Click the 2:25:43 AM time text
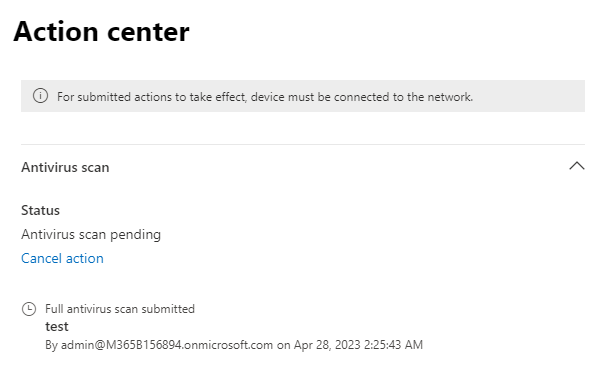The height and width of the screenshot is (380, 609). tap(393, 345)
